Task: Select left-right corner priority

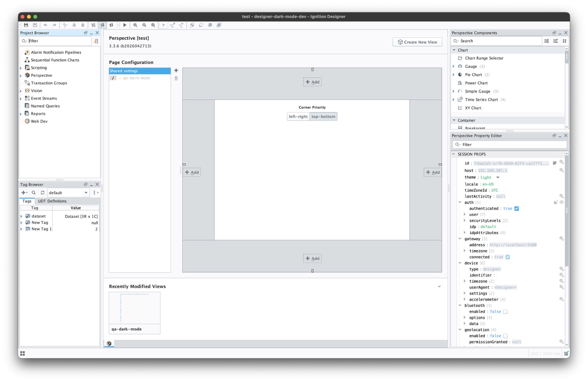Action: point(298,117)
